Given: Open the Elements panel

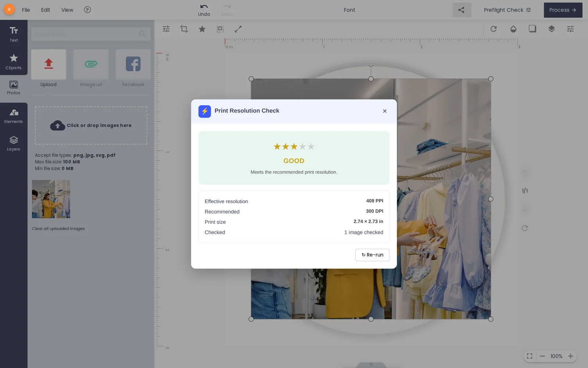Looking at the screenshot, I should [14, 116].
